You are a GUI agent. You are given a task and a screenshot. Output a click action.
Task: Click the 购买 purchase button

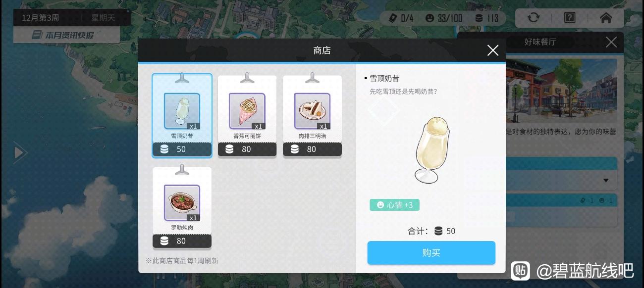431,252
